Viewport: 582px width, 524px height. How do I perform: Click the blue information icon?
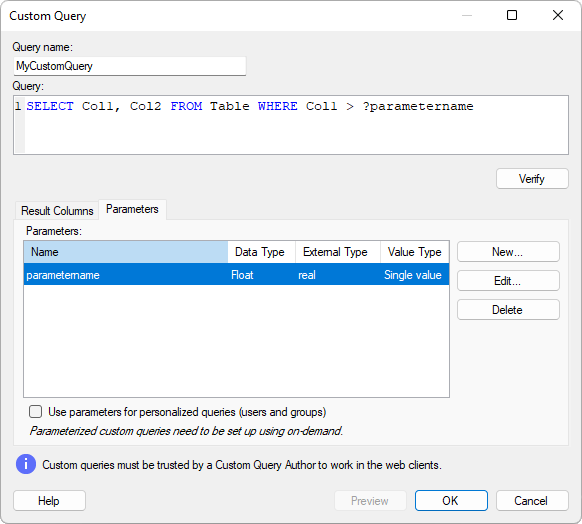tap(26, 464)
